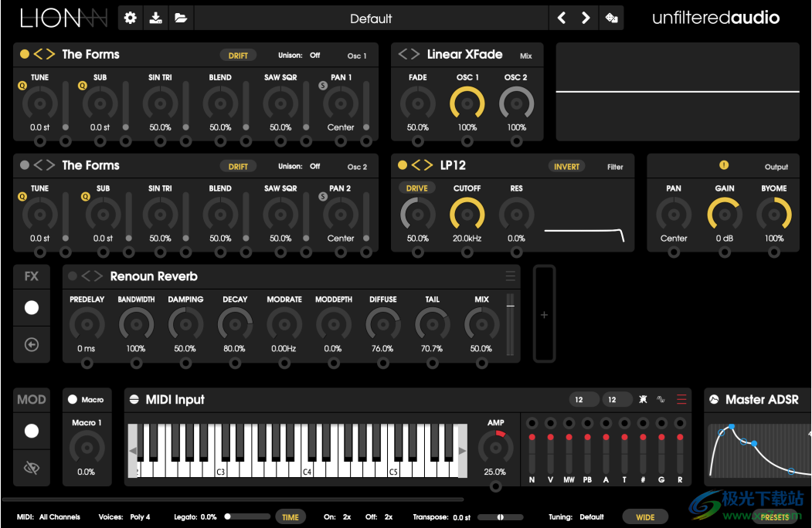The width and height of the screenshot is (812, 528).
Task: Toggle the mod visibility eye icon
Action: (x=32, y=468)
